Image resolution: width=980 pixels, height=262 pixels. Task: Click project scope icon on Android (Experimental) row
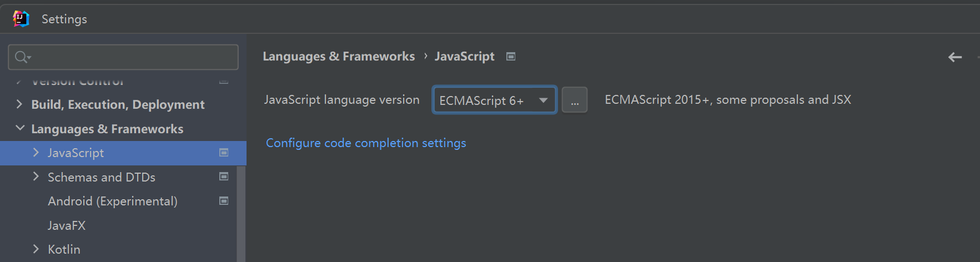coord(224,201)
